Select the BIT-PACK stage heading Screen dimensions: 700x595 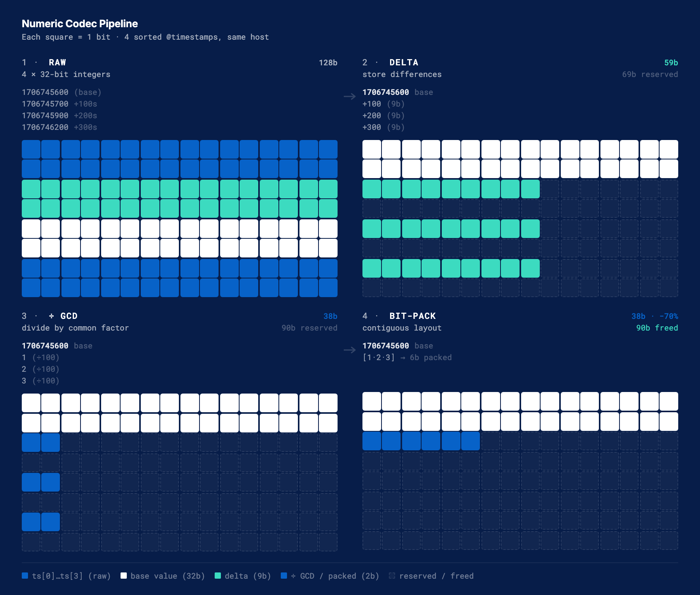tap(413, 316)
